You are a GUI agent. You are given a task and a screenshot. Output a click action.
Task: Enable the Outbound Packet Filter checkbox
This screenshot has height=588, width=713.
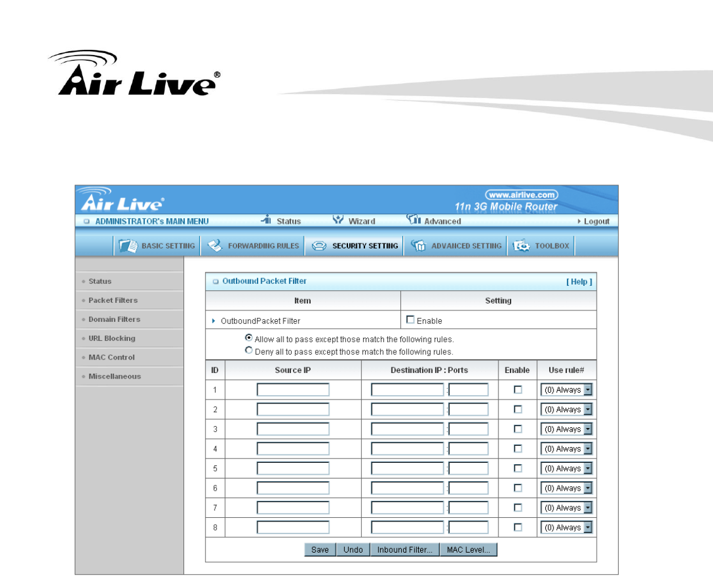point(410,319)
